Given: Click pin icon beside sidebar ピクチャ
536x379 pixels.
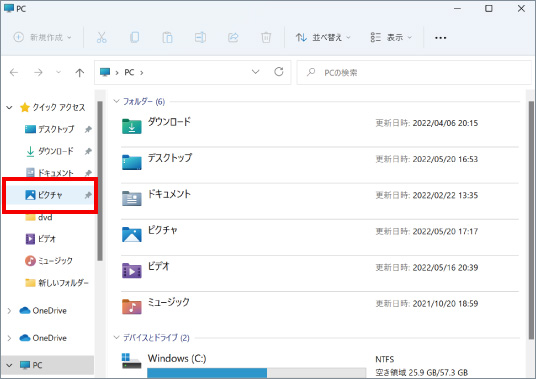Looking at the screenshot, I should click(x=88, y=195).
